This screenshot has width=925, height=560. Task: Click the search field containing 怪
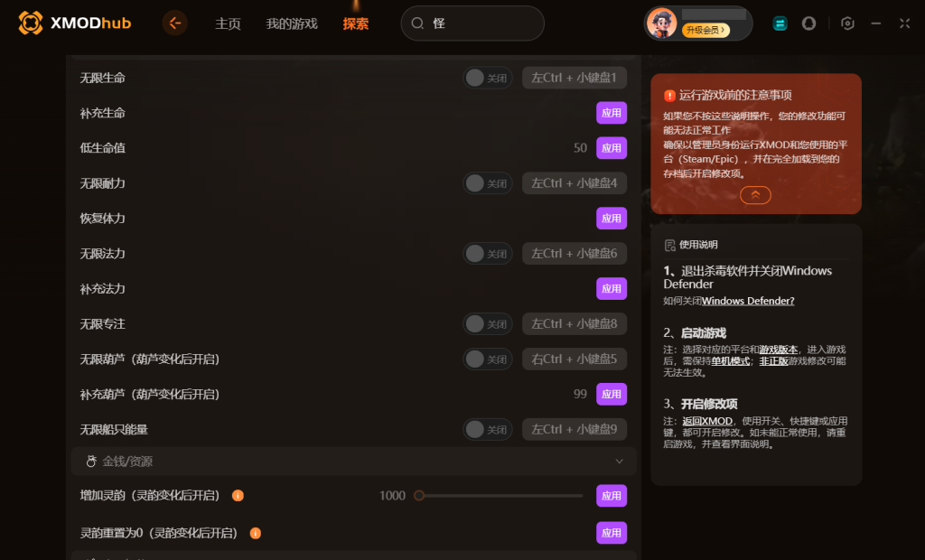point(472,23)
